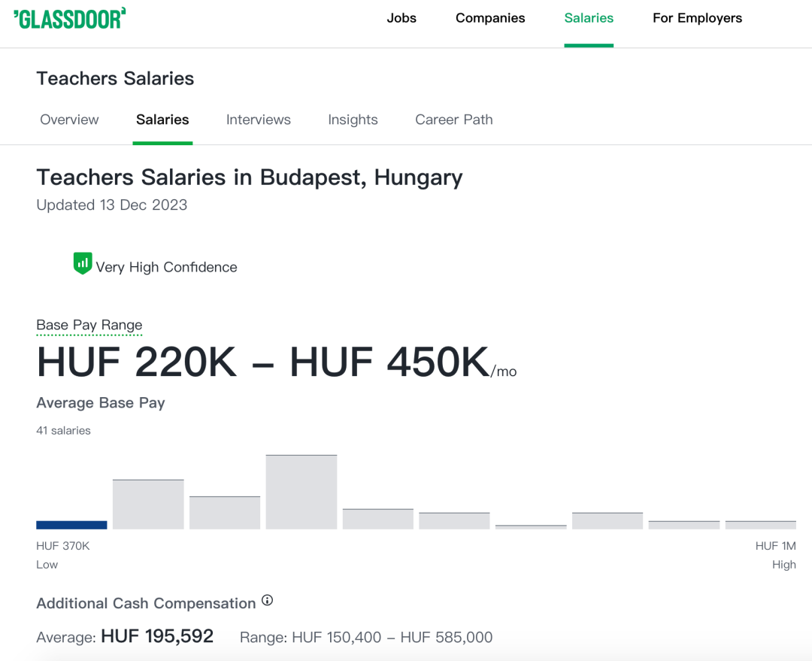Open the Additional Cash Compensation info icon

point(267,600)
